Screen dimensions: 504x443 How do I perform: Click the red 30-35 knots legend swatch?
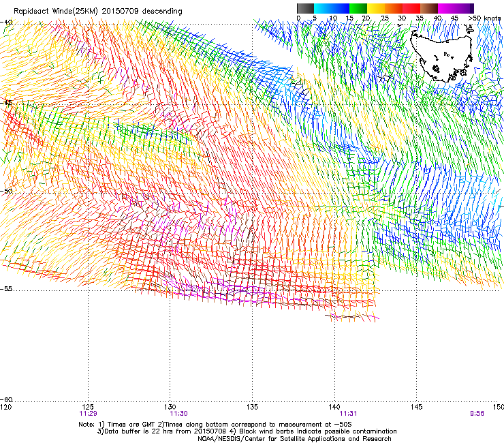pos(411,8)
